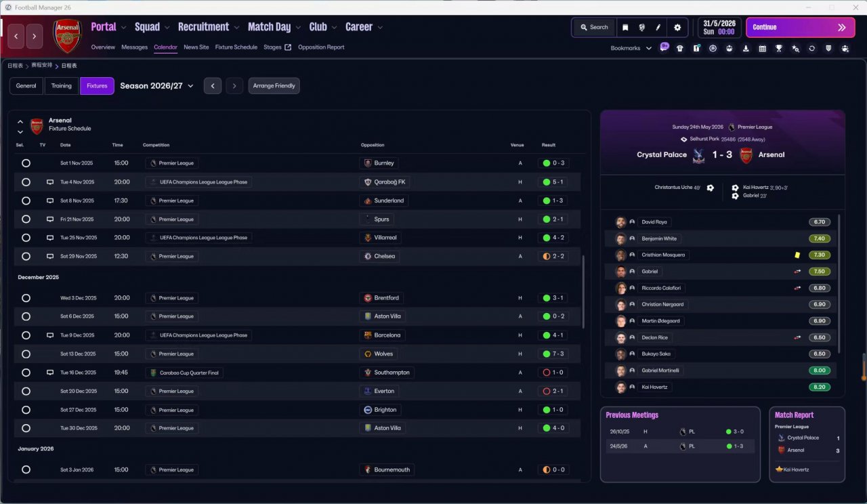Select the radio button for the Sunderland fixture
867x504 pixels.
[x=26, y=201]
